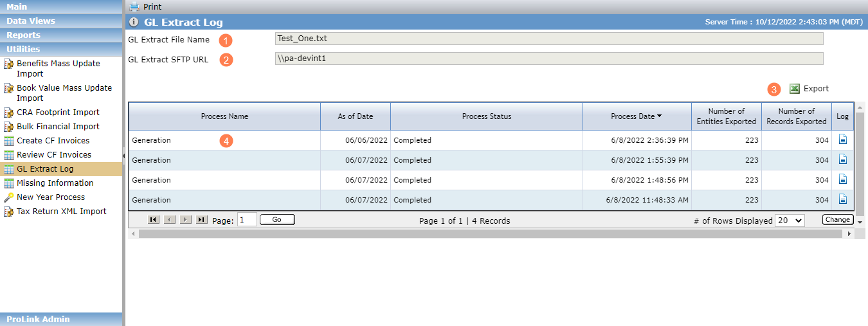Open Benefits Mass Update Import utility

(x=59, y=69)
